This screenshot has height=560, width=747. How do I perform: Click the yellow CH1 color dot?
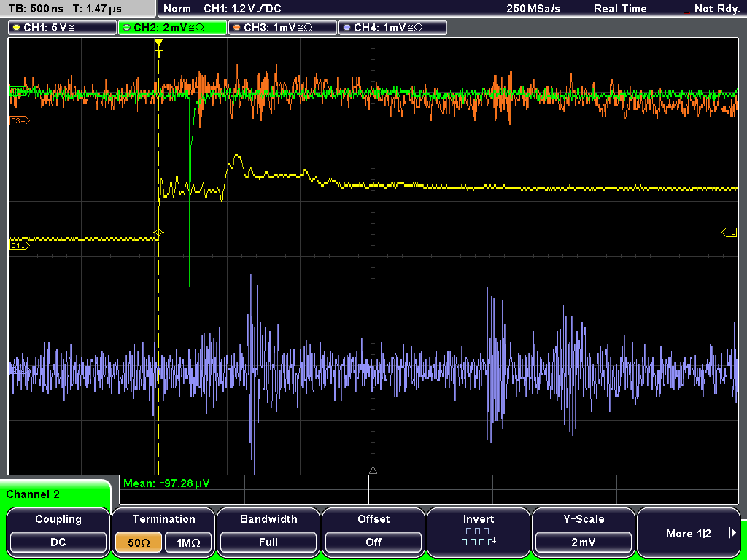coord(16,28)
